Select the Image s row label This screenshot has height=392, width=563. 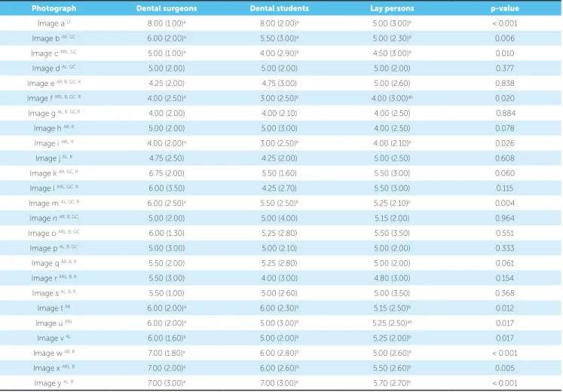(54, 293)
